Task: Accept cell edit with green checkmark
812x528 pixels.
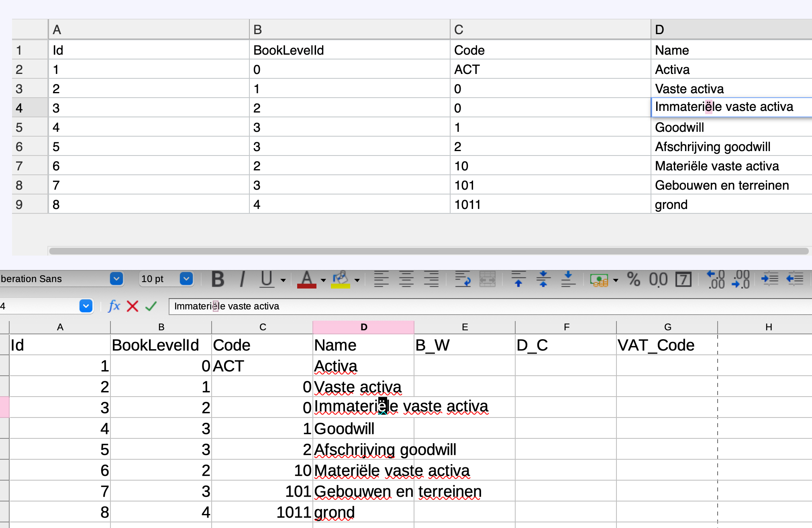Action: click(x=151, y=306)
